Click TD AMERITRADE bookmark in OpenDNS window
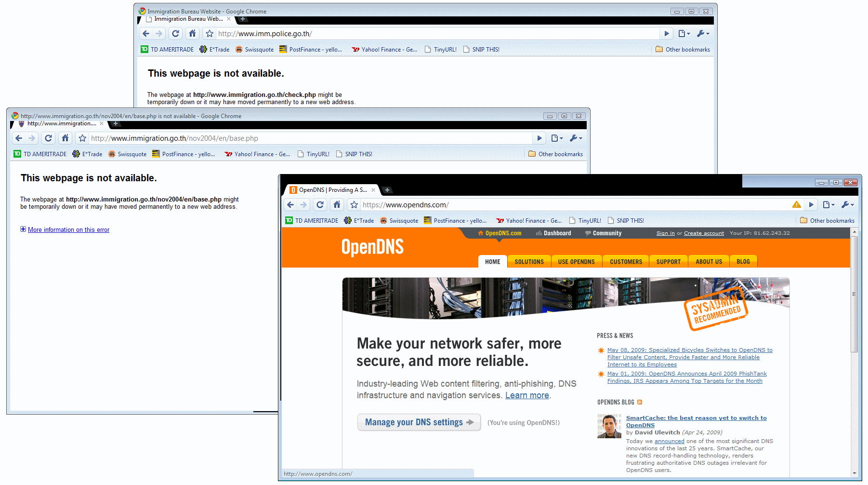The width and height of the screenshot is (868, 485). [x=312, y=220]
